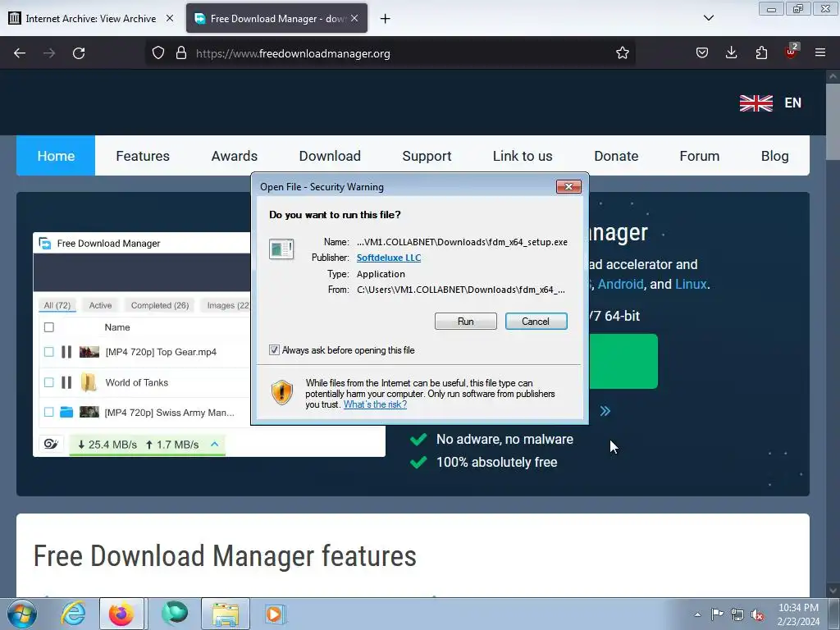Open the Softdeluxe LLC publisher link
The height and width of the screenshot is (630, 840).
click(x=389, y=258)
